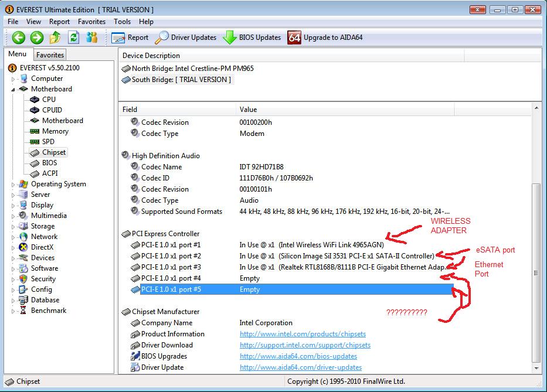Open the Report menu
This screenshot has width=547, height=392.
point(59,22)
